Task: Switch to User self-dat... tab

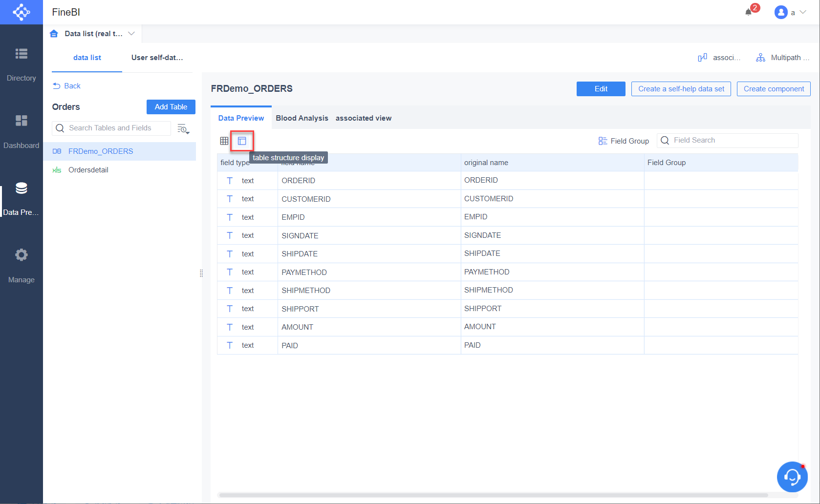Action: tap(157, 58)
